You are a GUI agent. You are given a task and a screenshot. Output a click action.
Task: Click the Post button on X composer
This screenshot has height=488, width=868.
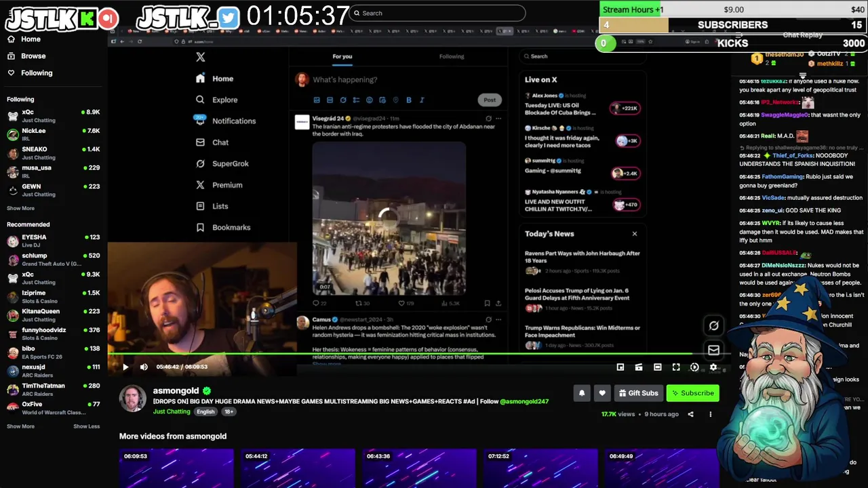click(x=490, y=100)
